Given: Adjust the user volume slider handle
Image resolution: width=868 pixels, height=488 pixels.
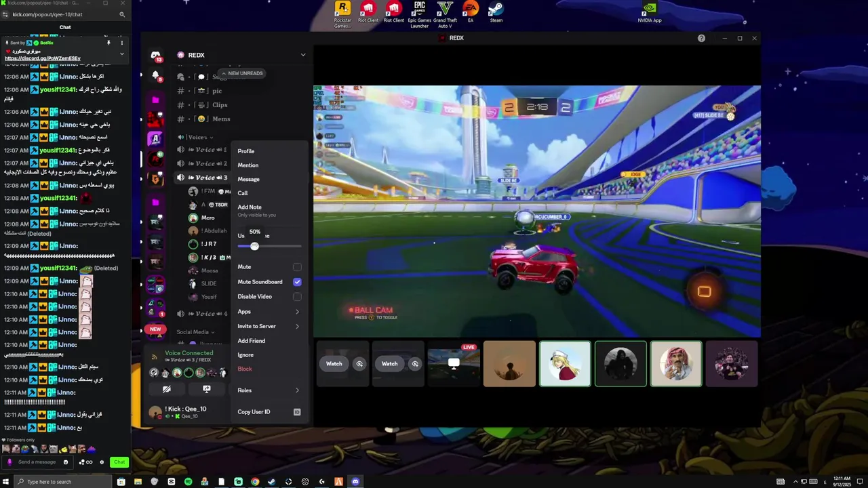Looking at the screenshot, I should tap(254, 246).
